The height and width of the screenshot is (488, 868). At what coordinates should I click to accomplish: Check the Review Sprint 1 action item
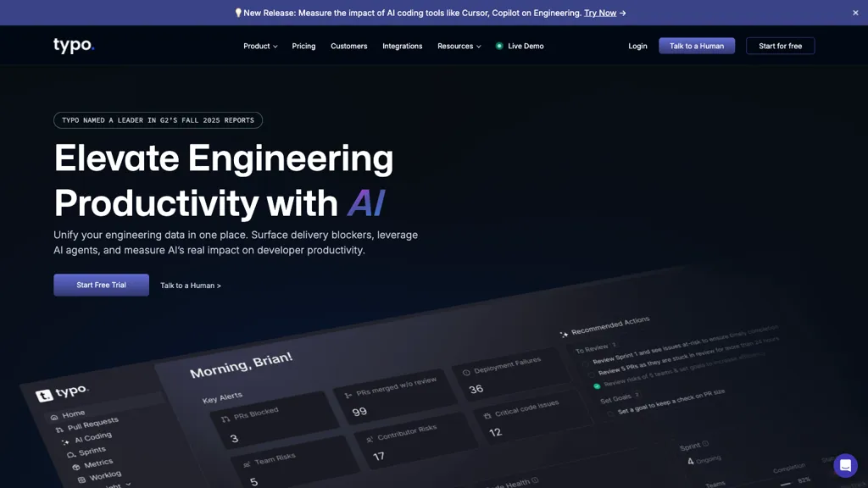(587, 363)
